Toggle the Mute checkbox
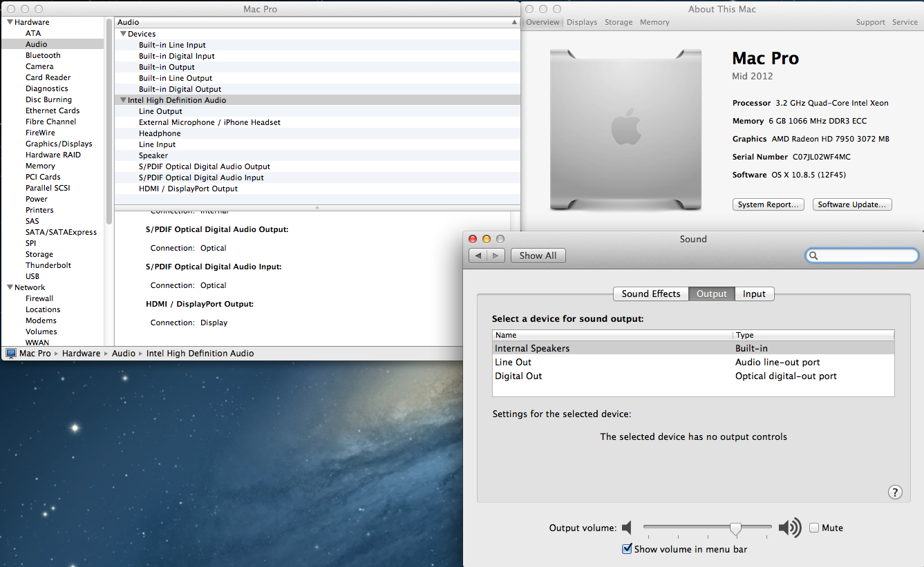Viewport: 924px width, 567px height. click(814, 528)
